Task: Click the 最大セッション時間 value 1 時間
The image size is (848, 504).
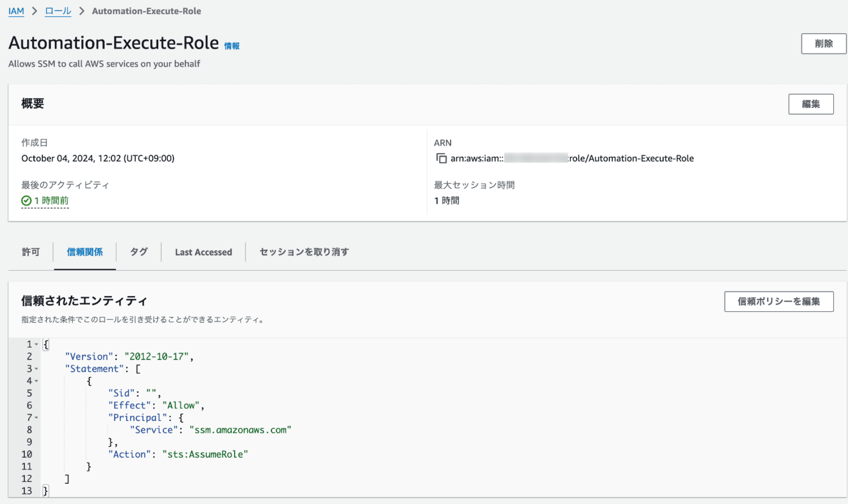Action: click(x=446, y=200)
